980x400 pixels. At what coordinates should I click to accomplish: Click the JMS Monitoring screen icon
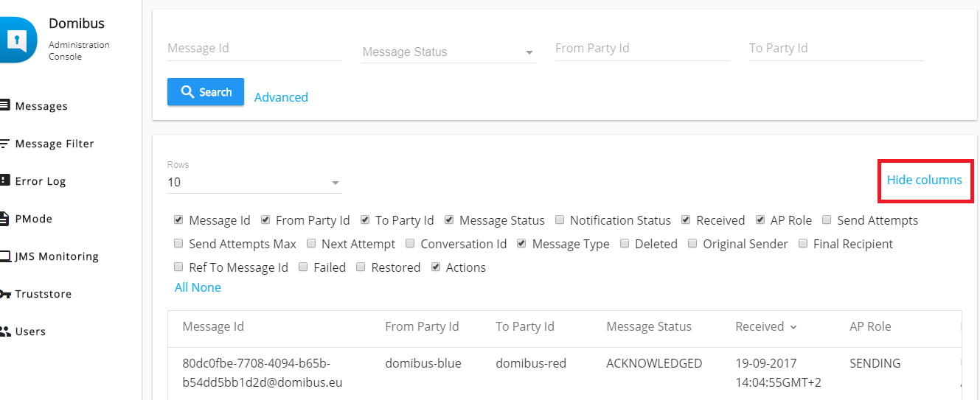click(x=4, y=256)
